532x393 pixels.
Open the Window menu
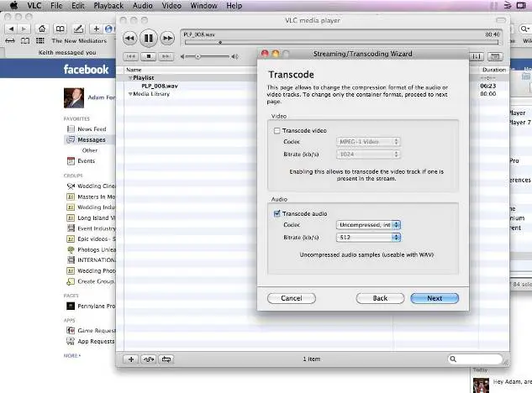pos(203,5)
